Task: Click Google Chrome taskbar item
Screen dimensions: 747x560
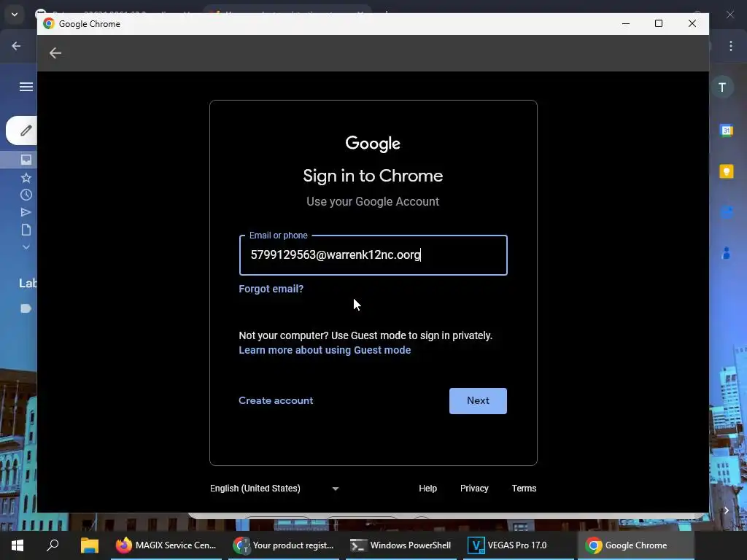Action: [636, 545]
